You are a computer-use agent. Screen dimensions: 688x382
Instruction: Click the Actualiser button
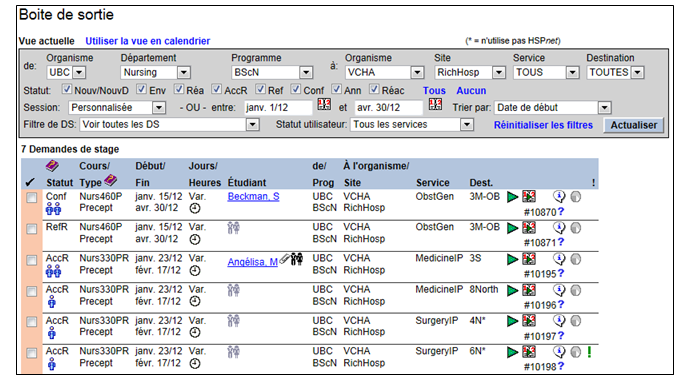[634, 125]
